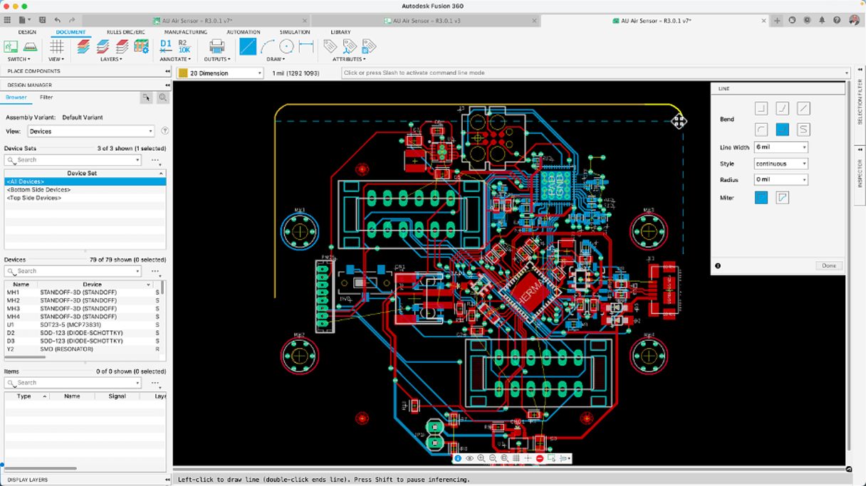Choose the S-shaped freehand bend style
The image size is (868, 486).
803,130
